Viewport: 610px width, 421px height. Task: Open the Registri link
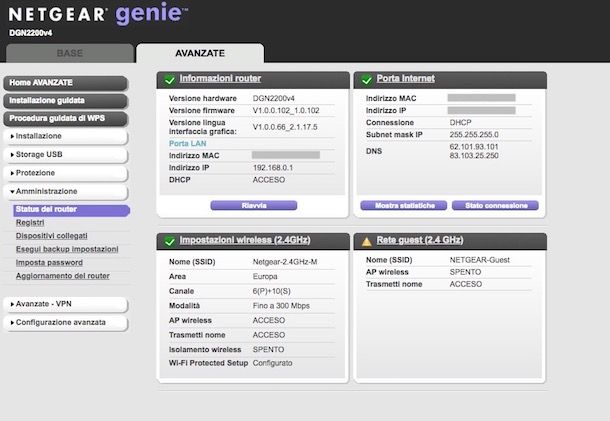30,223
